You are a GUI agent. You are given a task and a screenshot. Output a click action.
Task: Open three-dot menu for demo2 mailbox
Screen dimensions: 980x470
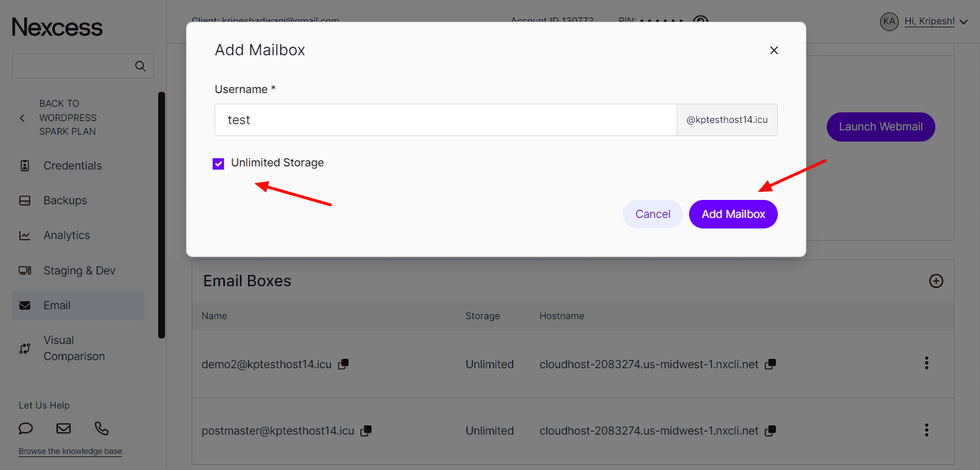click(926, 363)
